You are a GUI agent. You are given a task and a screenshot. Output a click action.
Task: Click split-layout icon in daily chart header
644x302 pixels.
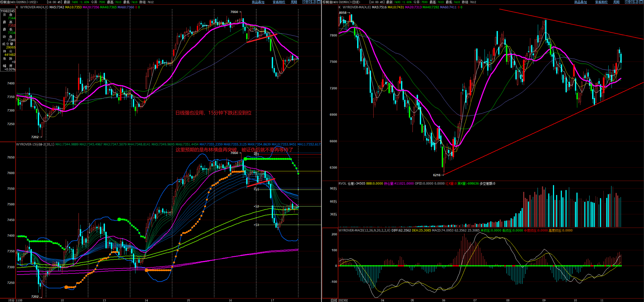(636, 2)
